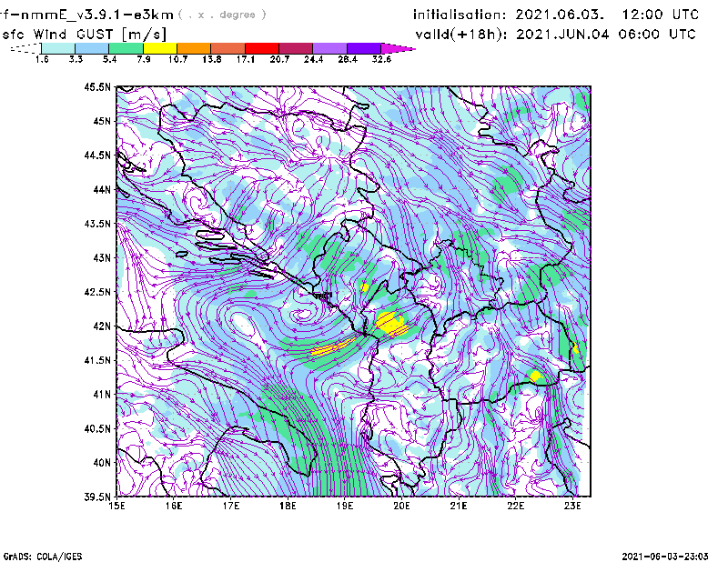
Task: Click the 41N latitude label
Action: coord(102,395)
